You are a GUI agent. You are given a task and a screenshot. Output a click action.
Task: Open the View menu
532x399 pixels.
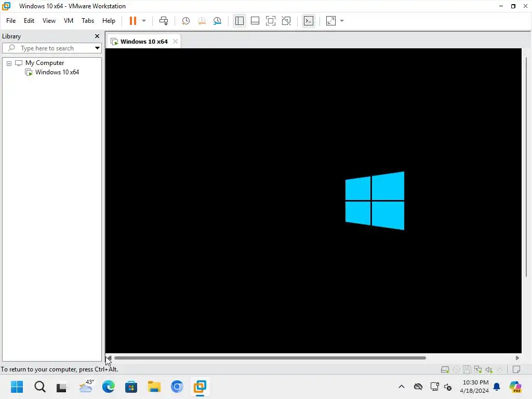(49, 21)
